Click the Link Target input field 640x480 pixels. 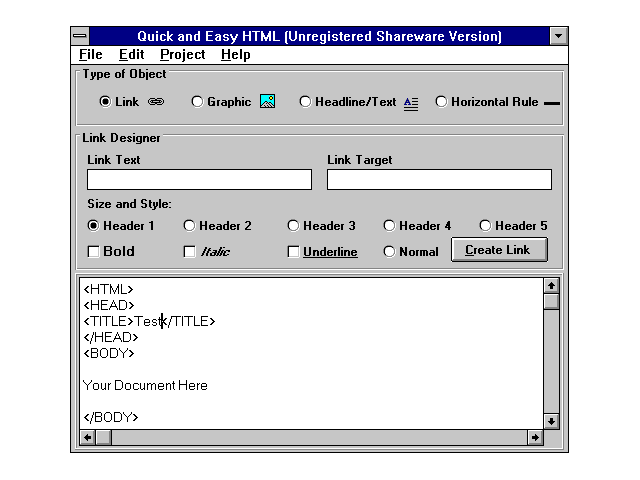click(439, 180)
